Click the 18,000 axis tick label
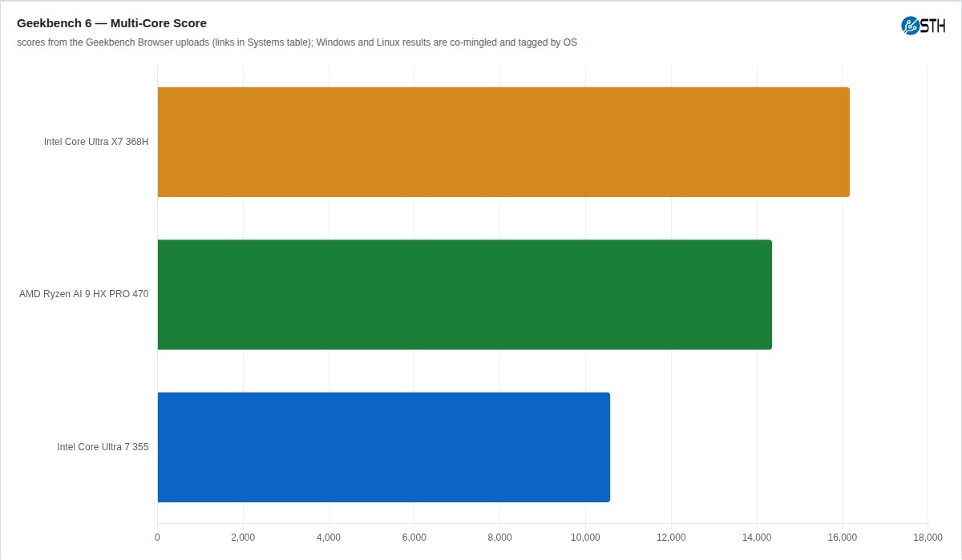Image resolution: width=962 pixels, height=560 pixels. click(x=928, y=537)
